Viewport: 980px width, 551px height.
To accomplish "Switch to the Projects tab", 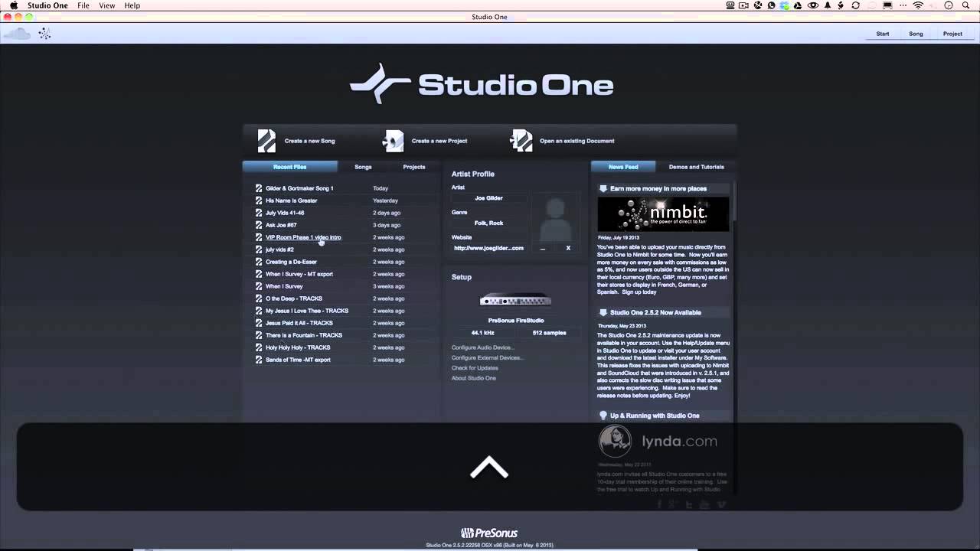I will click(x=413, y=167).
